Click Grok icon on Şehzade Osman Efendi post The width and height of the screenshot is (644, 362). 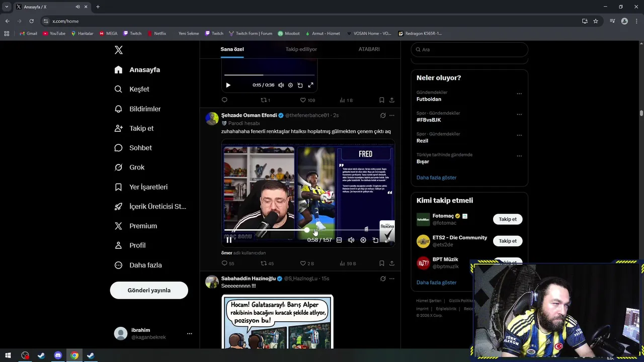tap(383, 115)
